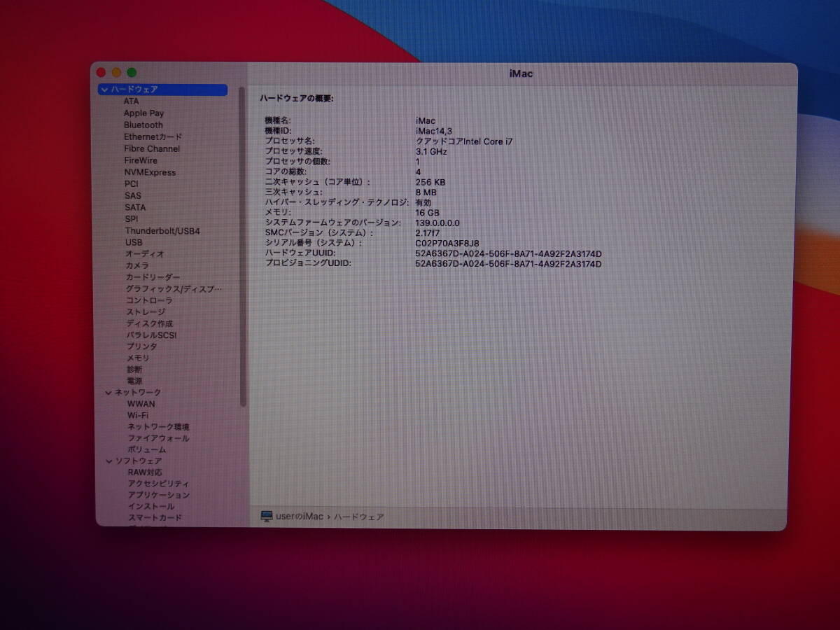Image resolution: width=840 pixels, height=630 pixels.
Task: Open グラフィックス/ディスプレイ entry
Action: [174, 289]
